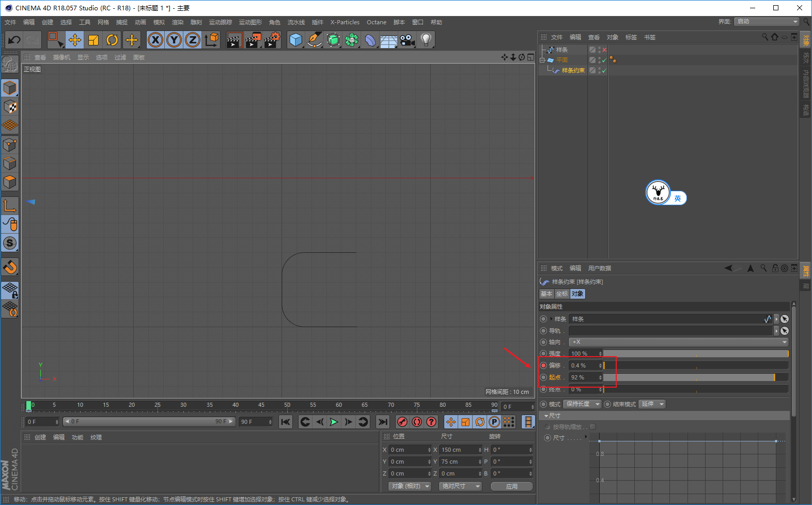812x505 pixels.
Task: Toggle Z axis lock
Action: 193,40
